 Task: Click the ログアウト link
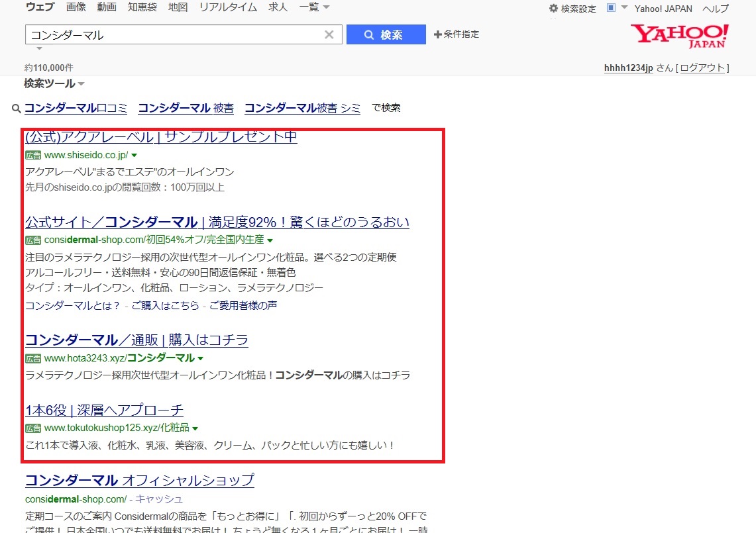[x=703, y=68]
